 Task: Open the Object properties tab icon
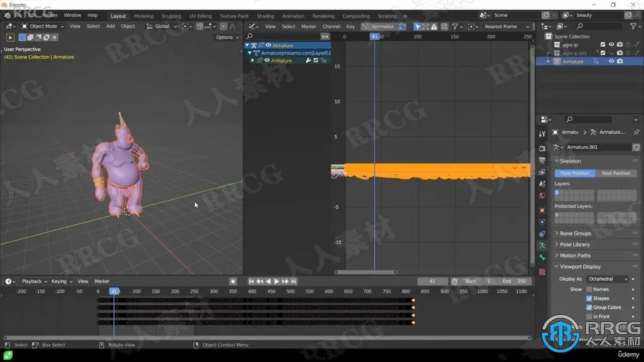tap(542, 210)
